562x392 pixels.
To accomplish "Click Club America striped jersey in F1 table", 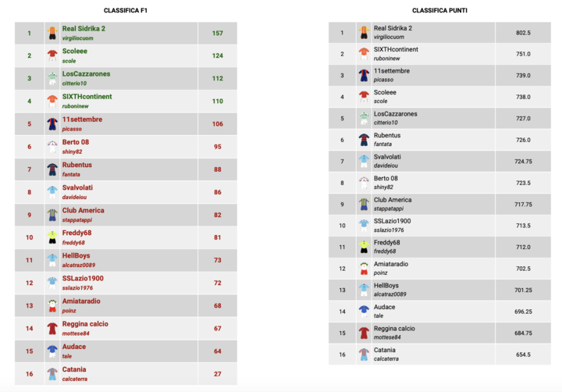I will [x=52, y=215].
